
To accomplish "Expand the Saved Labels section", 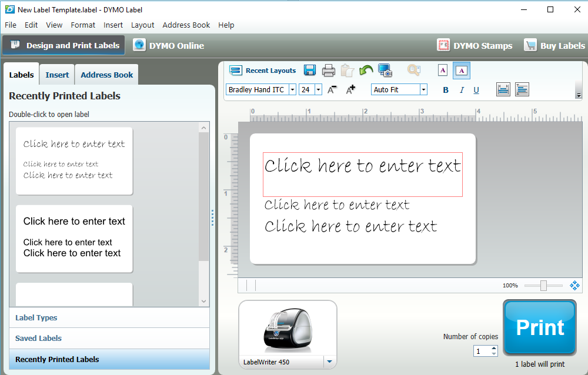I will tap(109, 338).
